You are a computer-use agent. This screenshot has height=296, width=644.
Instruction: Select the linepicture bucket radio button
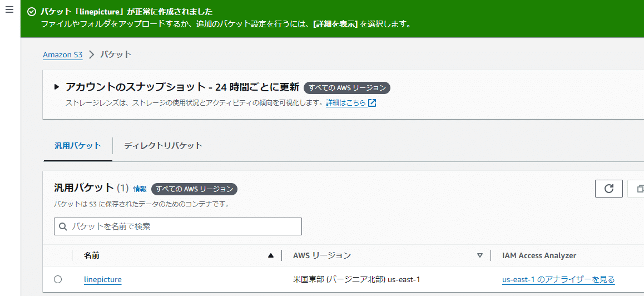pyautogui.click(x=58, y=279)
